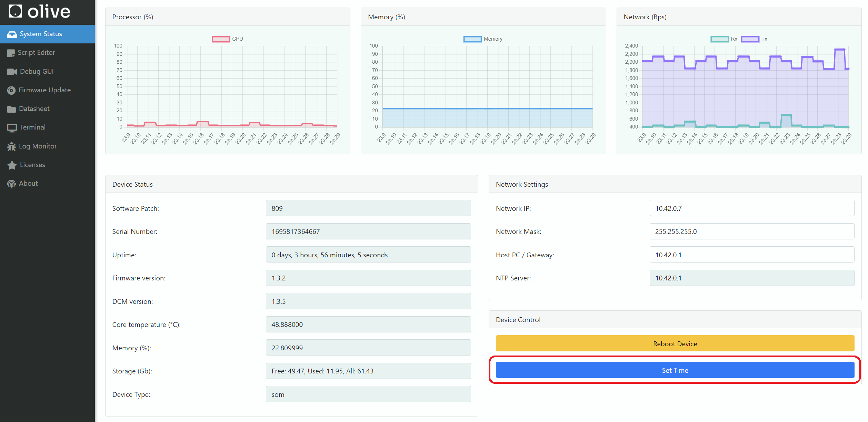Open System Status page
The width and height of the screenshot is (868, 422).
pos(47,34)
